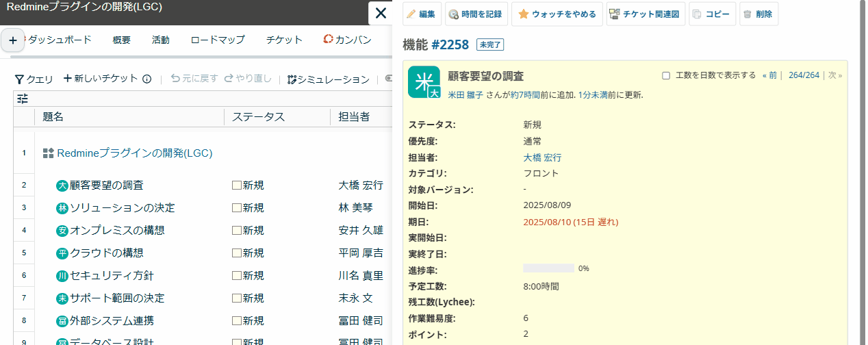The width and height of the screenshot is (868, 345).
Task: Click the 編集 pencil edit button
Action: coord(421,14)
